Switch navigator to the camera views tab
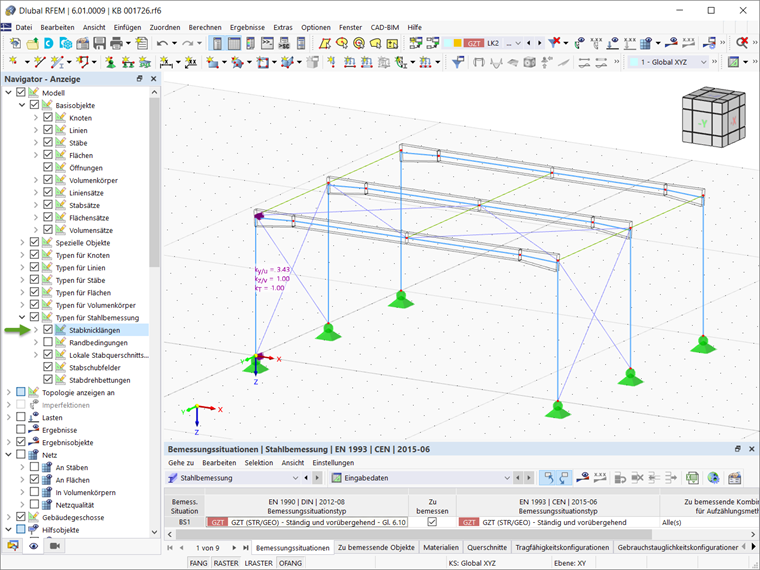This screenshot has width=760, height=570. [55, 546]
